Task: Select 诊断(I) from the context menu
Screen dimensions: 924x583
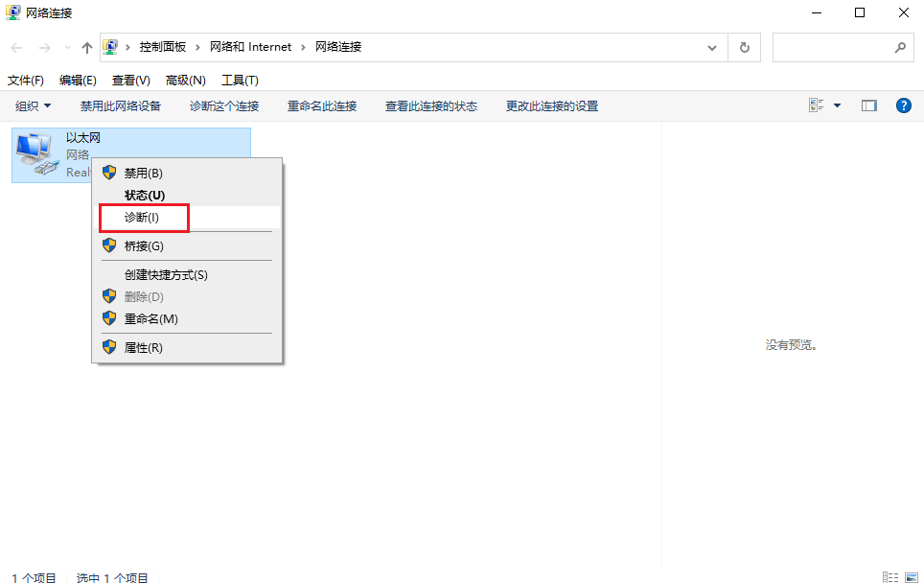Action: tap(144, 218)
